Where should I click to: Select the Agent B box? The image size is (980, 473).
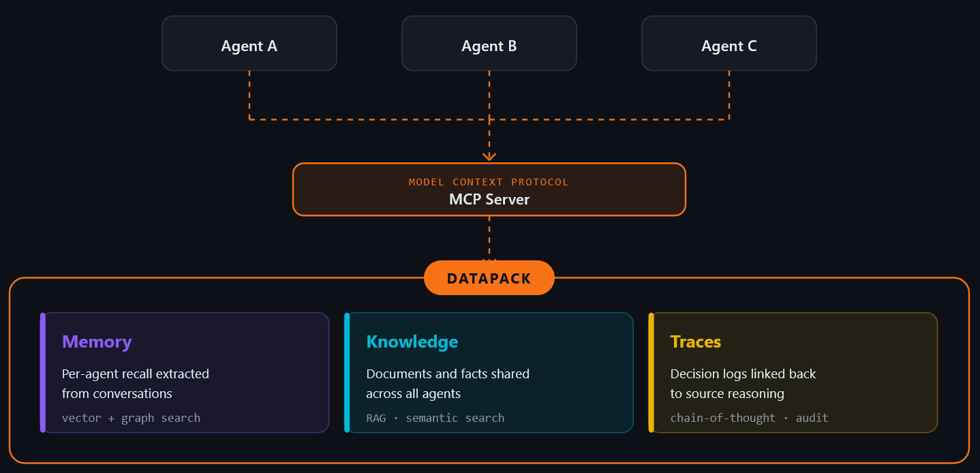tap(489, 43)
